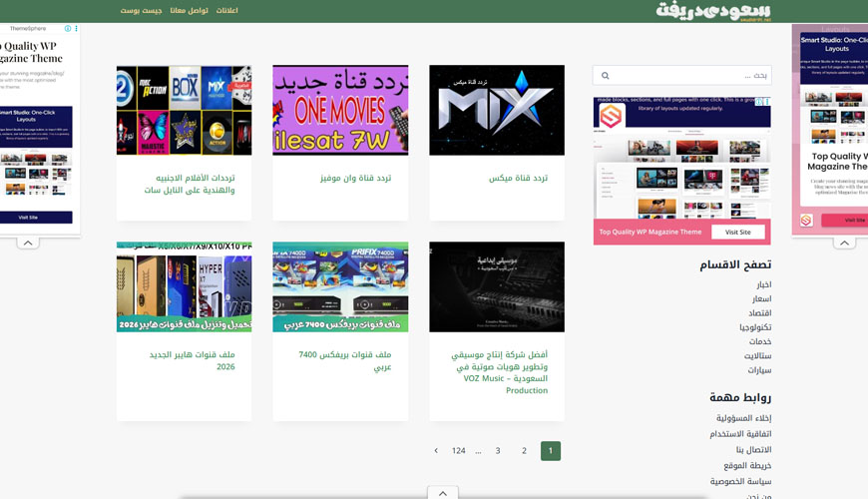Open the جيست بوست menu item

point(141,11)
